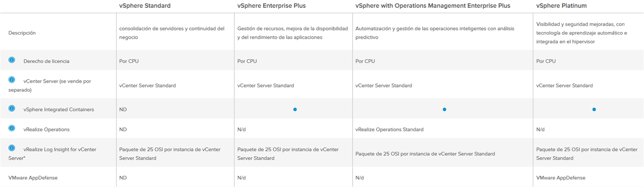Click info icon for vSphere Integrated Containers
This screenshot has width=644, height=189.
tap(12, 109)
